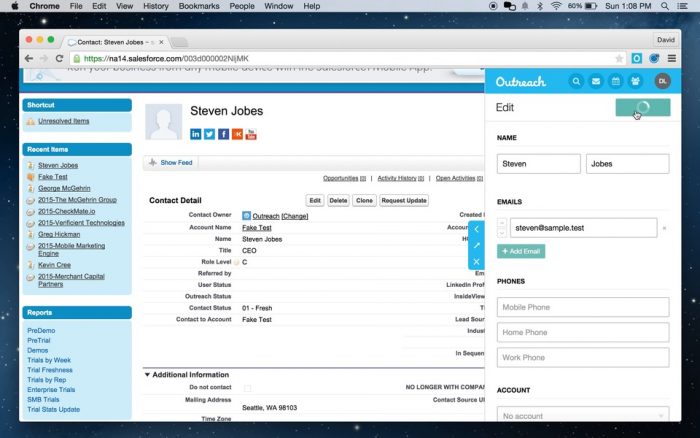Open the Open Activities link
The width and height of the screenshot is (700, 438).
(x=459, y=178)
